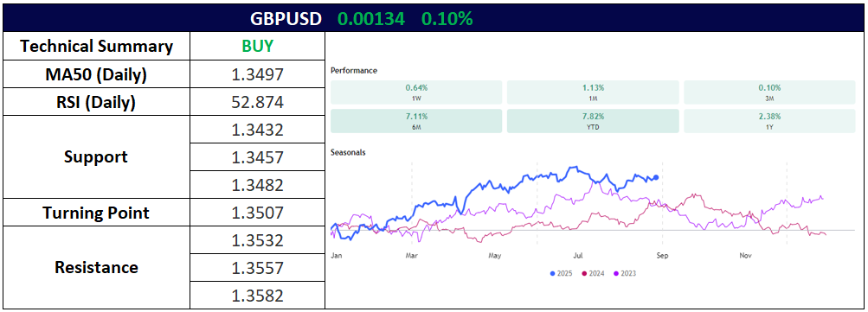This screenshot has width=868, height=312.
Task: Choose the YTD performance tile
Action: coord(593,121)
